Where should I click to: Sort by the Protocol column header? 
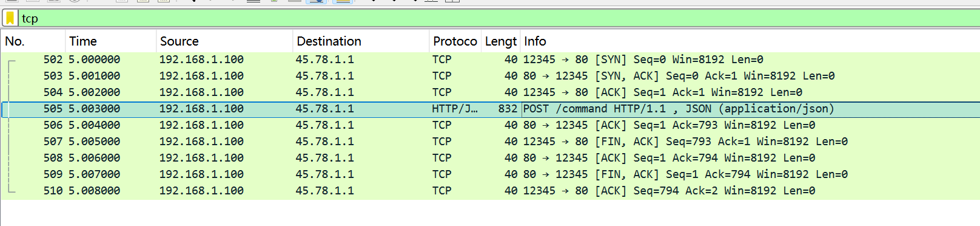455,41
